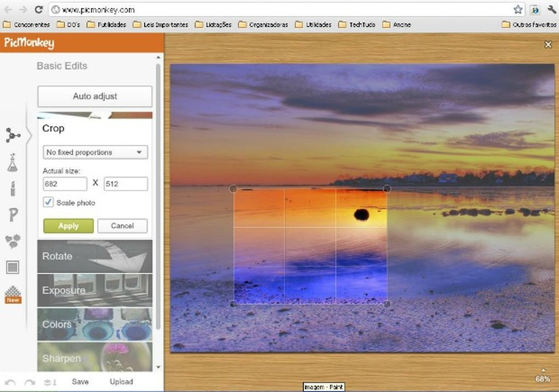
Task: Apply the crop with Apply button
Action: (x=68, y=226)
